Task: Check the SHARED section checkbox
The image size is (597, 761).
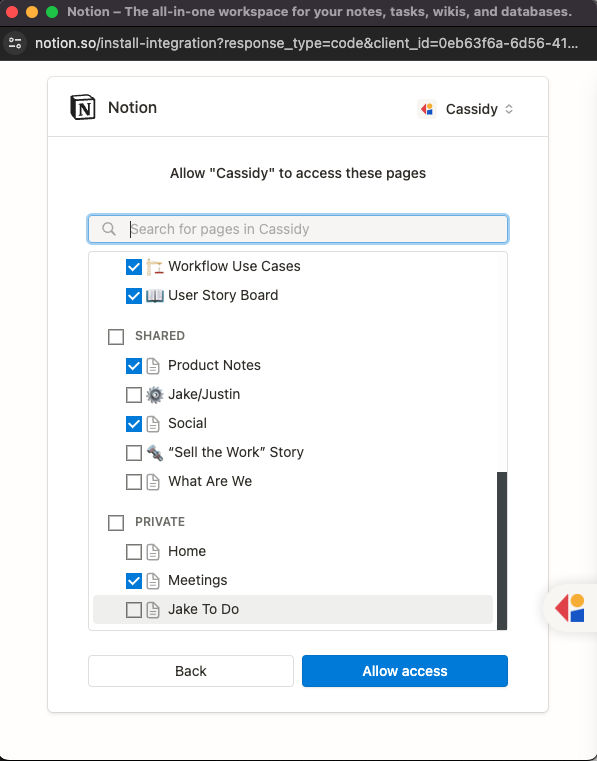Action: point(116,336)
